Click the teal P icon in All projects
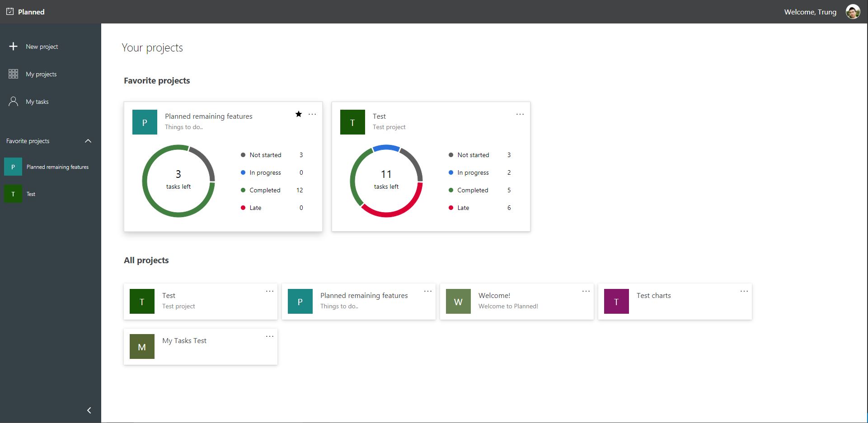 point(300,302)
